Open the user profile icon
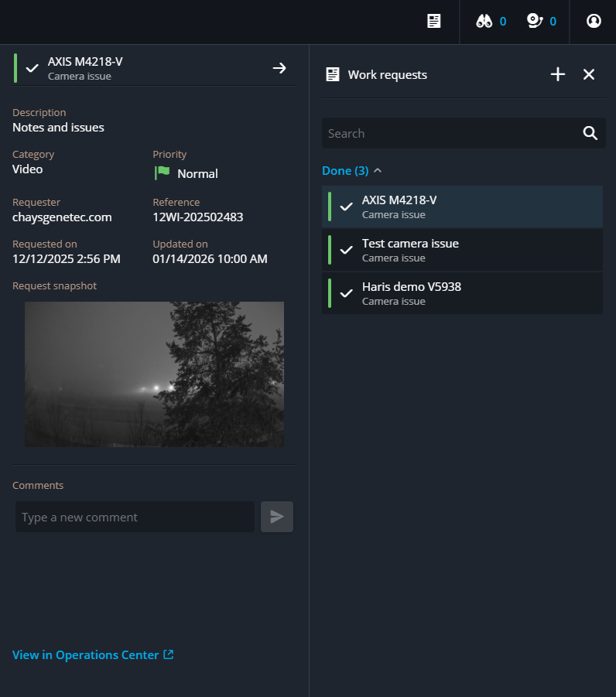Viewport: 616px width, 697px height. pyautogui.click(x=594, y=21)
